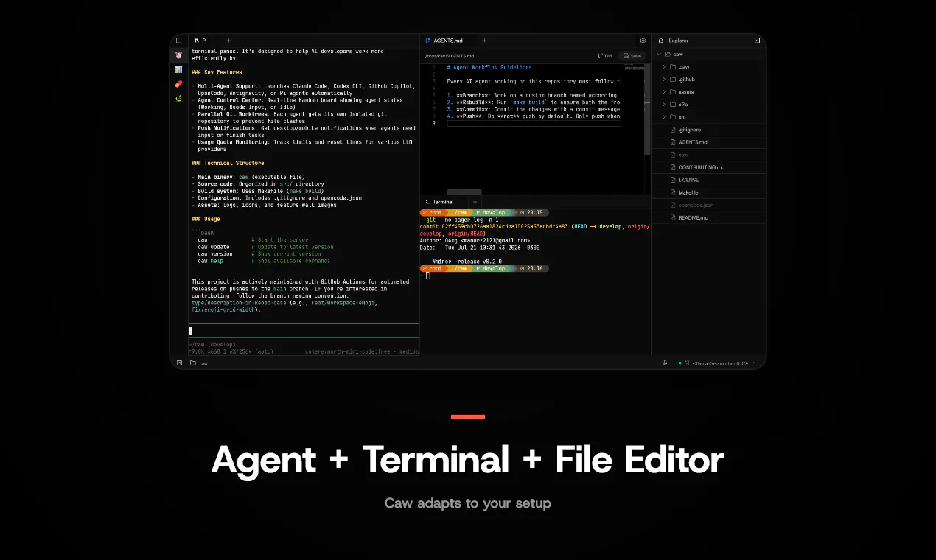Expand the src folder

[709, 116]
